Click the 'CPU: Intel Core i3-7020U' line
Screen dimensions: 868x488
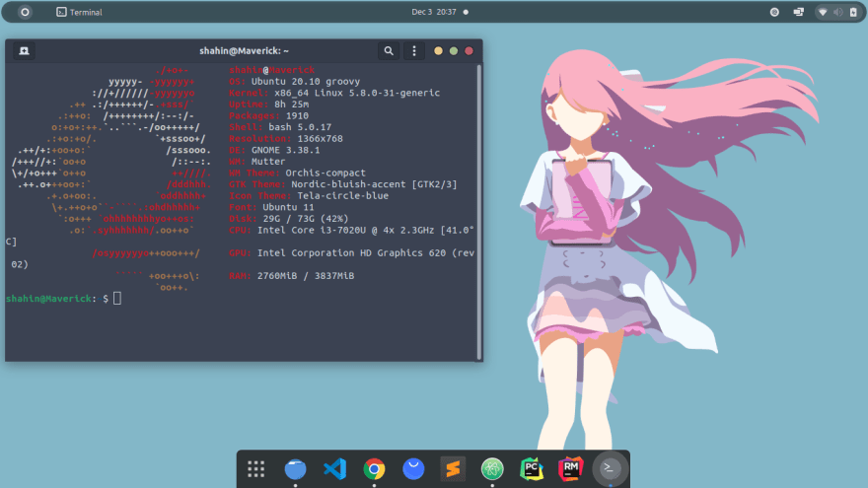[351, 230]
